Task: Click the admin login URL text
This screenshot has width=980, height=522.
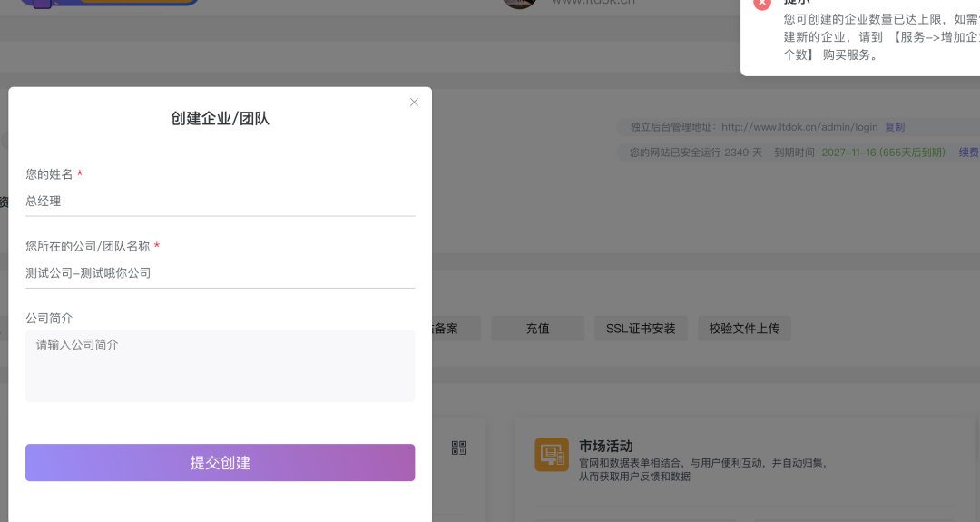Action: [x=799, y=127]
